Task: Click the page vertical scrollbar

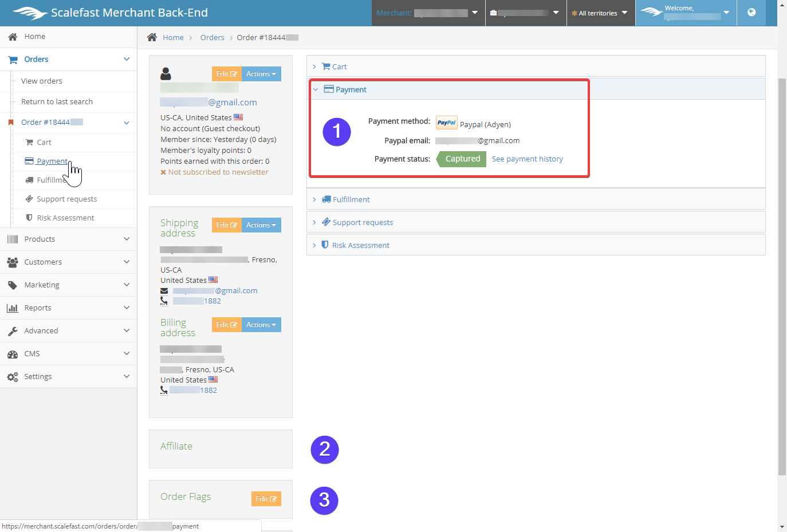Action: (x=782, y=275)
